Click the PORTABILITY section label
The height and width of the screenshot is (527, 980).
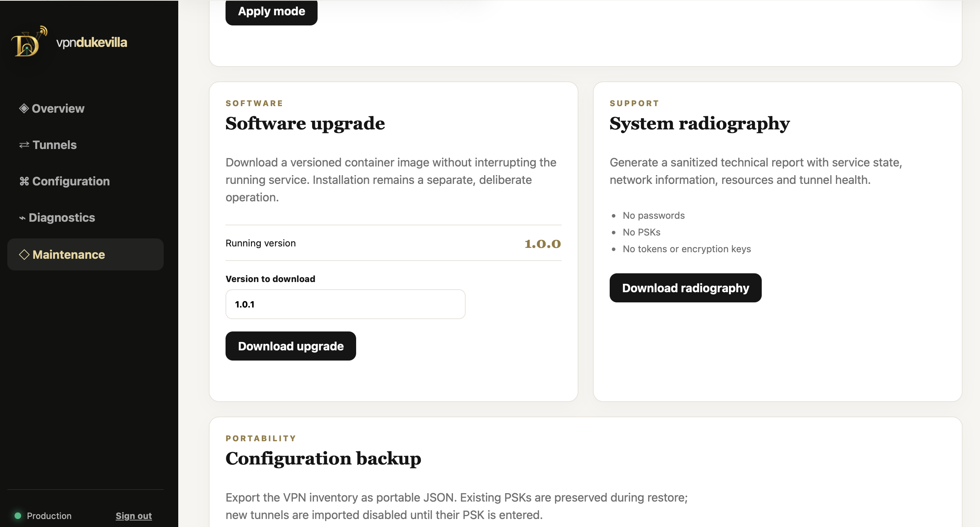(x=260, y=438)
